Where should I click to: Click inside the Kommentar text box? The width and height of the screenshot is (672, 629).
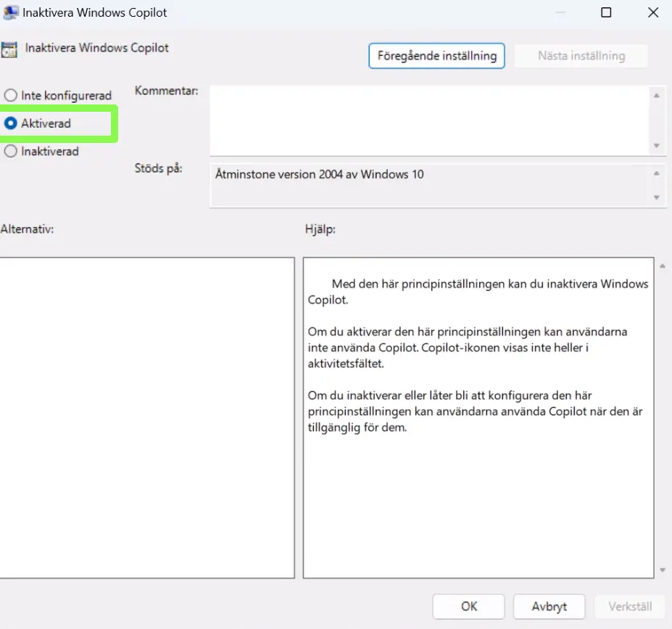tap(428, 120)
